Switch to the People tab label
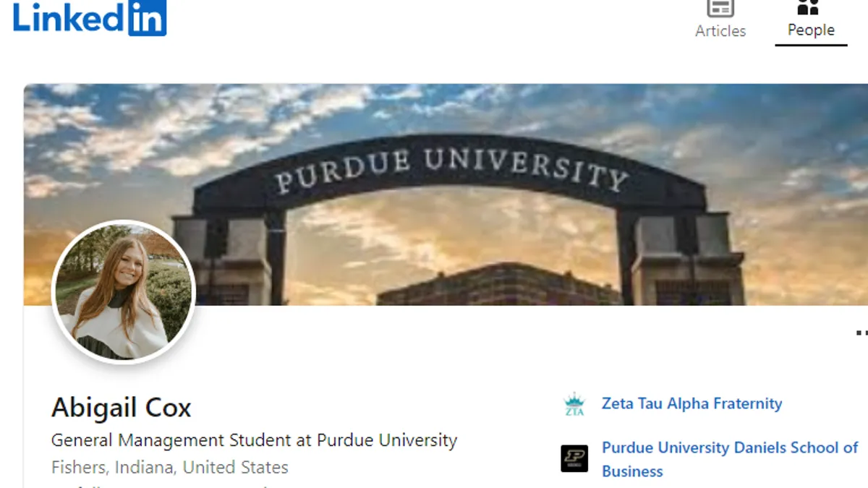 (811, 30)
